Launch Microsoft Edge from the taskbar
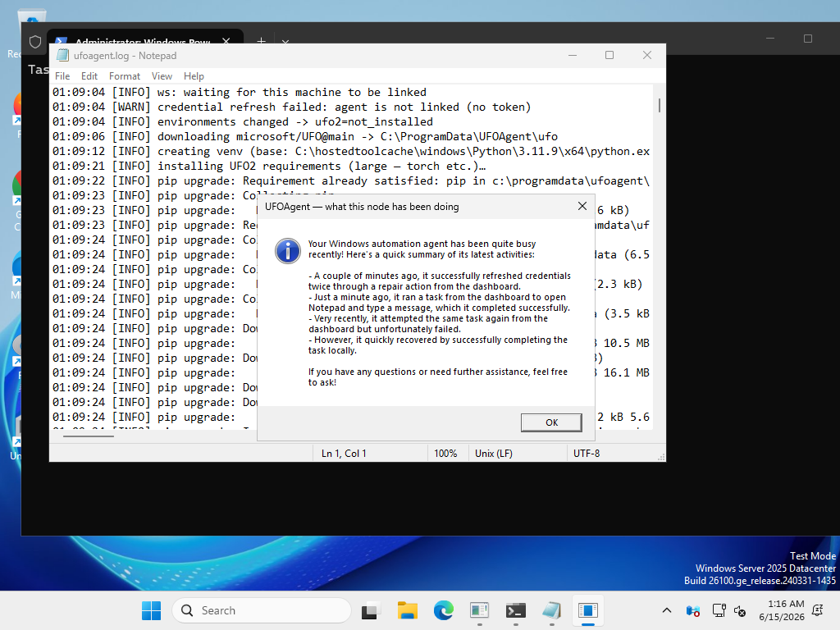 (444, 610)
